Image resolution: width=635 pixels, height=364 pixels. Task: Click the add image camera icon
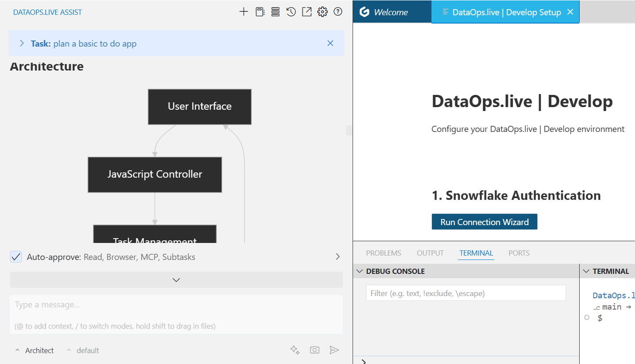click(315, 350)
